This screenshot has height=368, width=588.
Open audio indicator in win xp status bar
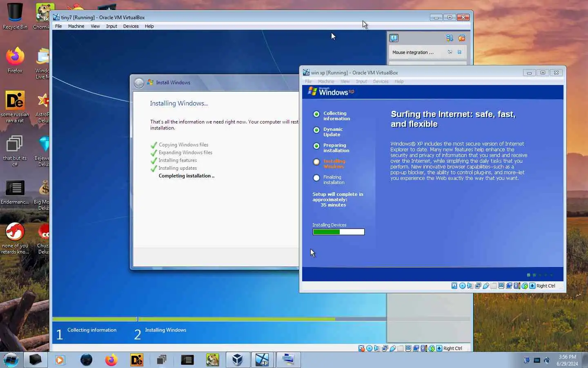coord(470,286)
